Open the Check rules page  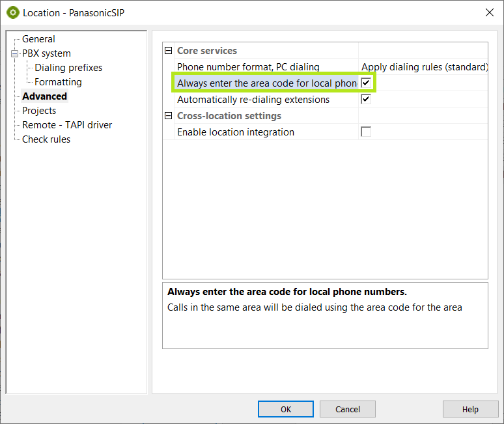click(46, 139)
